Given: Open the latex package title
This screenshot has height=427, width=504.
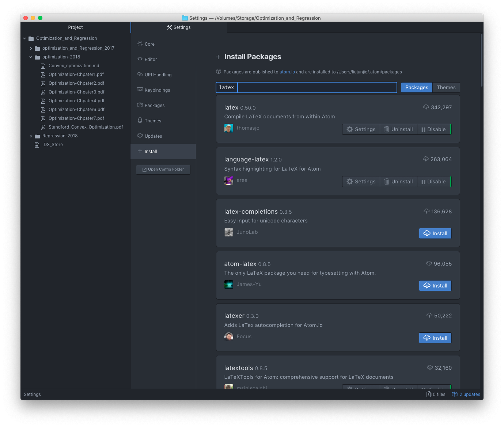Looking at the screenshot, I should click(x=231, y=107).
